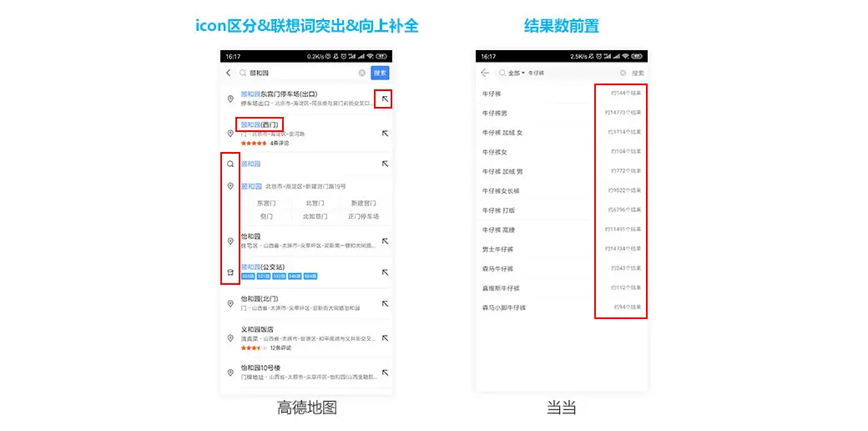Fill-up arrow for 怡和园 住宅区 result

pyautogui.click(x=386, y=241)
